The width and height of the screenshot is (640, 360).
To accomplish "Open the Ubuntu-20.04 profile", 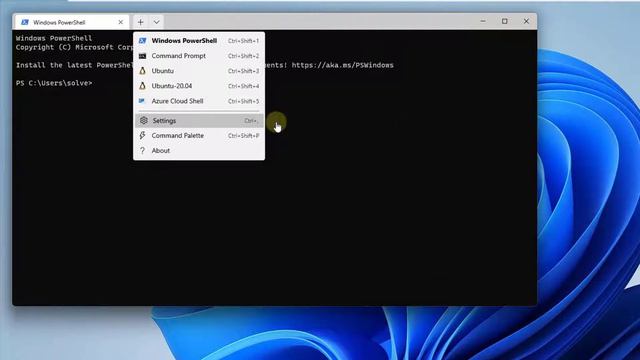I will click(x=199, y=86).
